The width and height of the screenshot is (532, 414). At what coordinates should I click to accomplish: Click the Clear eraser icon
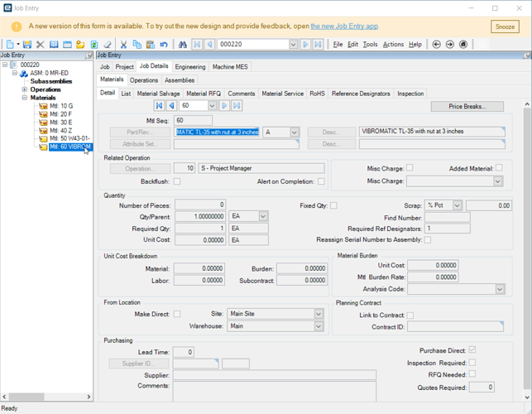click(x=108, y=45)
